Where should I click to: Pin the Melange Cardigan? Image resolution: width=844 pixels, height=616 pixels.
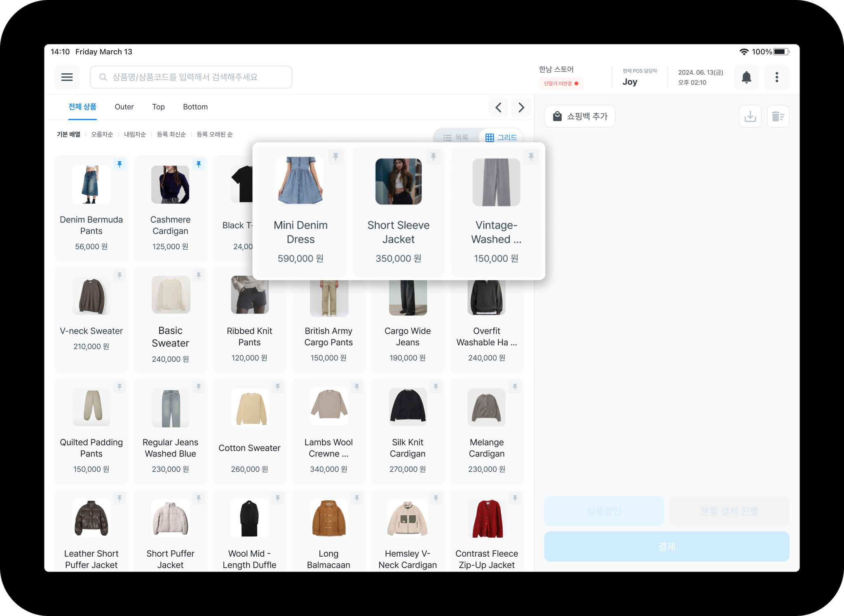click(515, 387)
